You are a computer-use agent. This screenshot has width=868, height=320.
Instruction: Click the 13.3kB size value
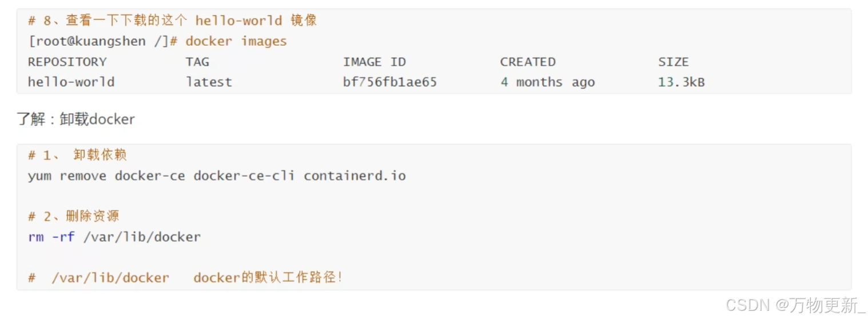click(x=681, y=82)
